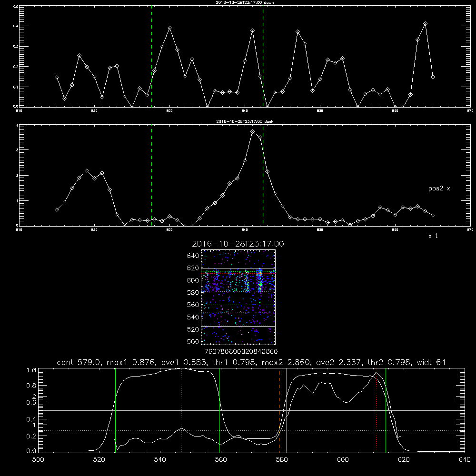This screenshot has height=476, width=476.
Task: Select the spectrogram color image
Action: click(x=238, y=297)
